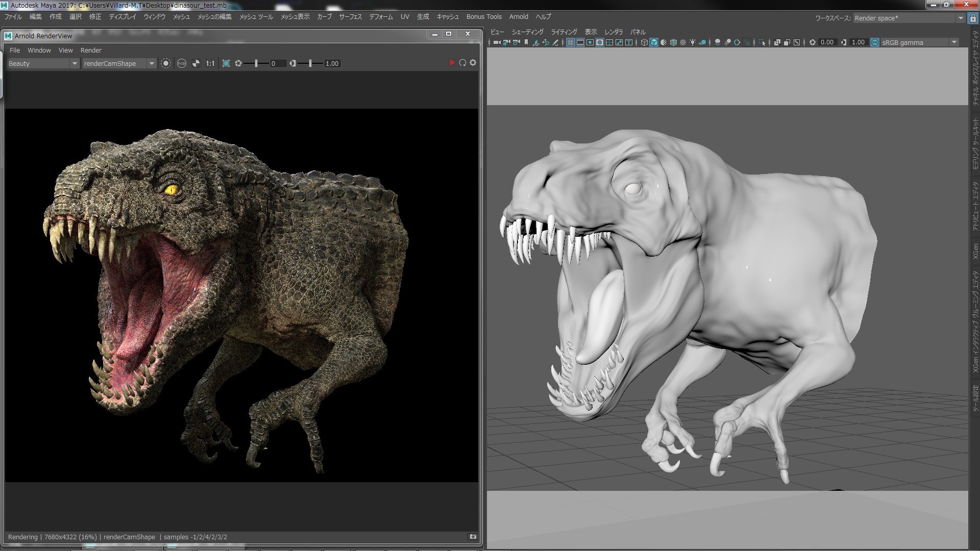Open the RenderView File menu
The width and height of the screenshot is (980, 551).
[x=15, y=50]
